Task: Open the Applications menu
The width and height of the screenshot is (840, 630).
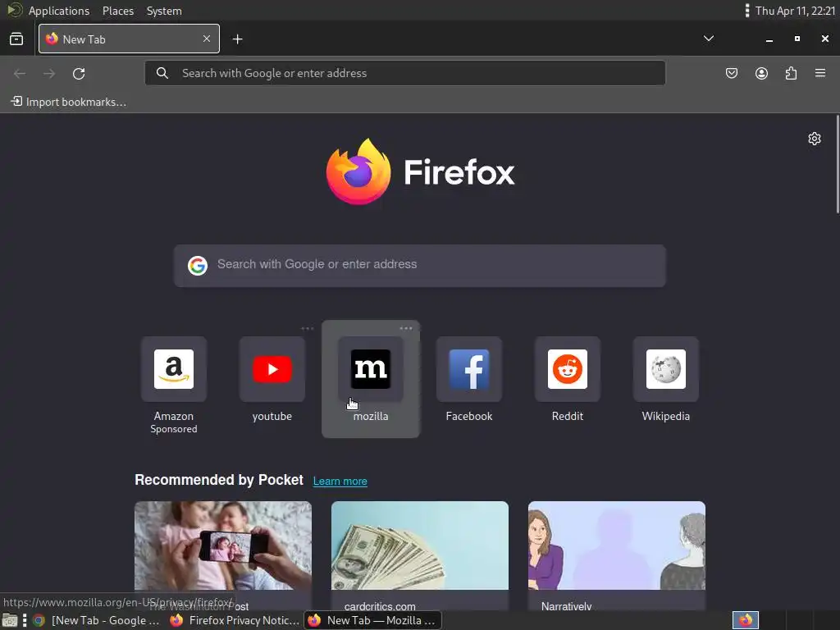Action: click(x=59, y=11)
